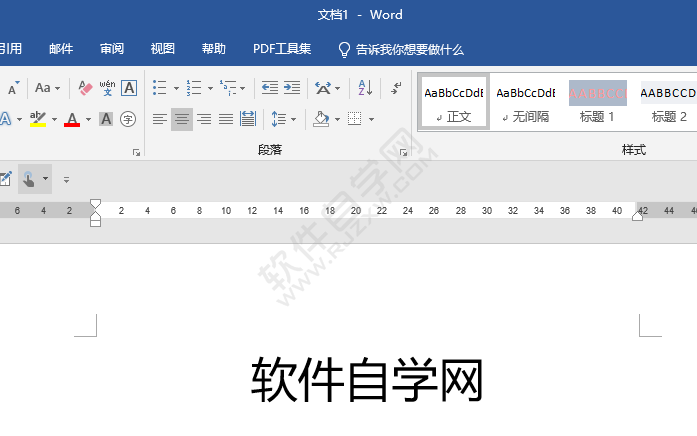Apply the enclosed character (字) icon
The width and height of the screenshot is (697, 436).
128,119
